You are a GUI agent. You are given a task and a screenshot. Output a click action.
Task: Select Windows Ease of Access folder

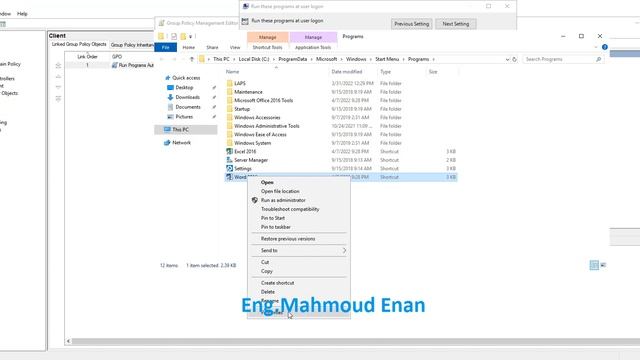pyautogui.click(x=260, y=134)
